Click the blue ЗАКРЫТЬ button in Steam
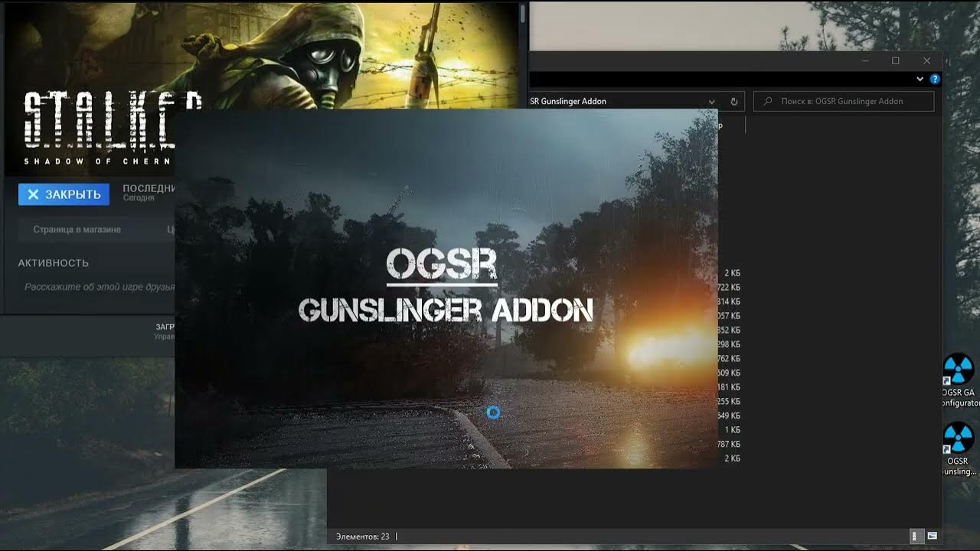980x551 pixels. 64,194
